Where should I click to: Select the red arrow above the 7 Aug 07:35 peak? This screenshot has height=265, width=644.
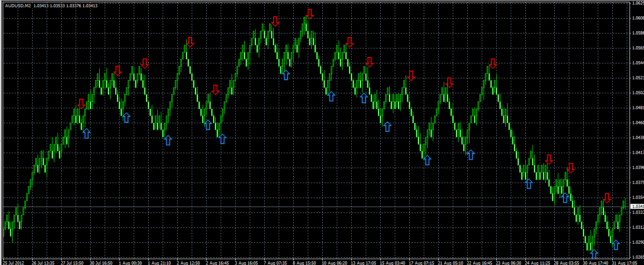275,21
